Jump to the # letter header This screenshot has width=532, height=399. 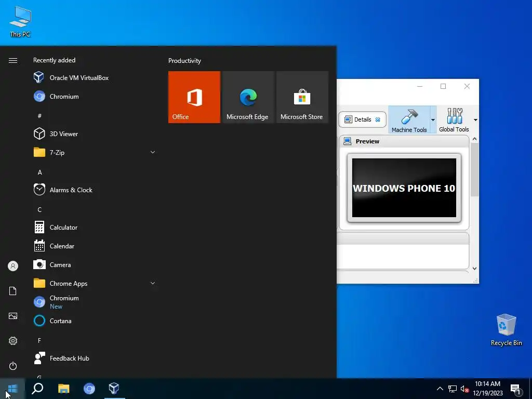39,116
